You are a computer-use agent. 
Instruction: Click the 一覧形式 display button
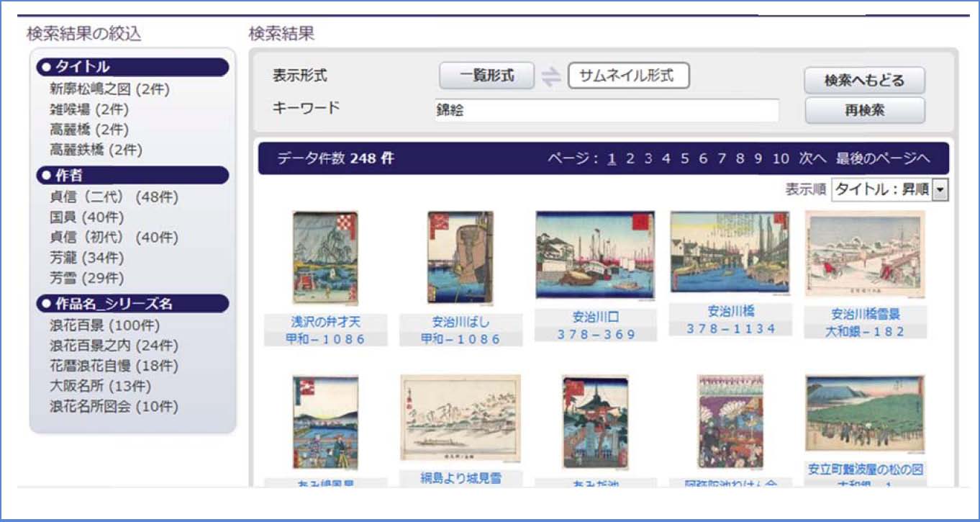(x=487, y=76)
